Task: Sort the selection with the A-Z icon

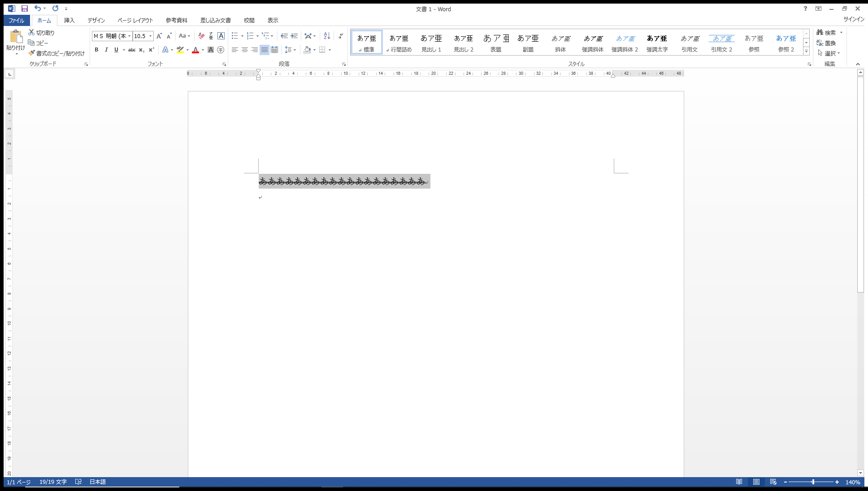Action: pos(327,36)
